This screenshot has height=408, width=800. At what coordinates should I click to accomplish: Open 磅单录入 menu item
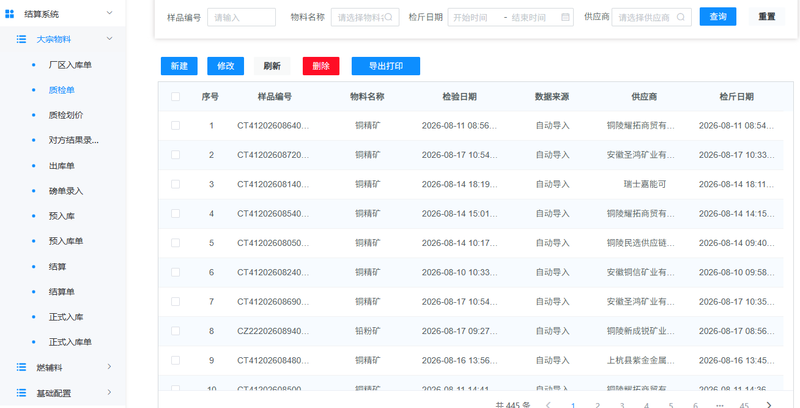click(x=66, y=191)
